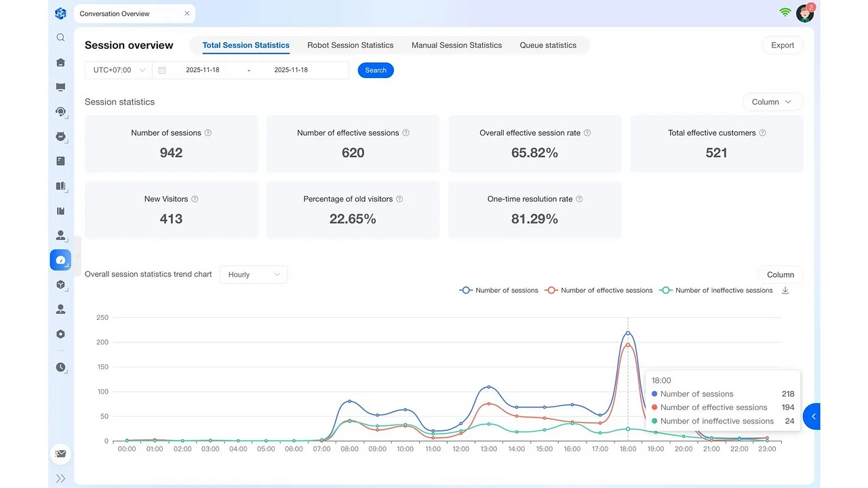Viewport: 868px width, 488px height.
Task: Click the info icon next to One-time resolution rate
Action: tap(579, 199)
